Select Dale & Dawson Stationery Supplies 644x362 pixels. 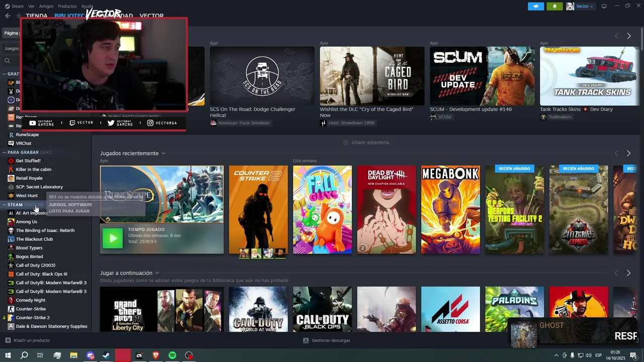pyautogui.click(x=51, y=326)
